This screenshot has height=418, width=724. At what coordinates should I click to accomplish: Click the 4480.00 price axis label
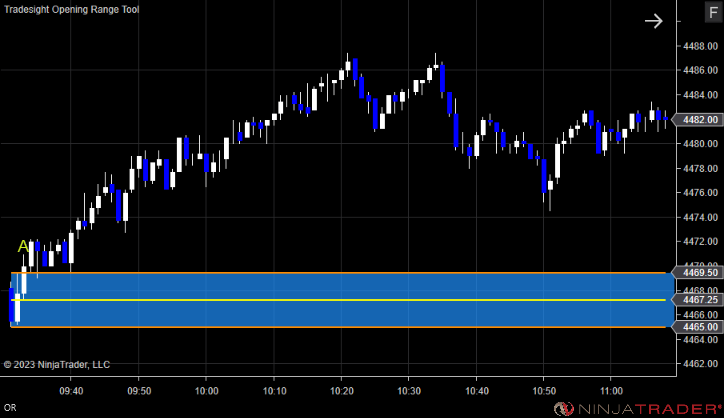[700, 144]
